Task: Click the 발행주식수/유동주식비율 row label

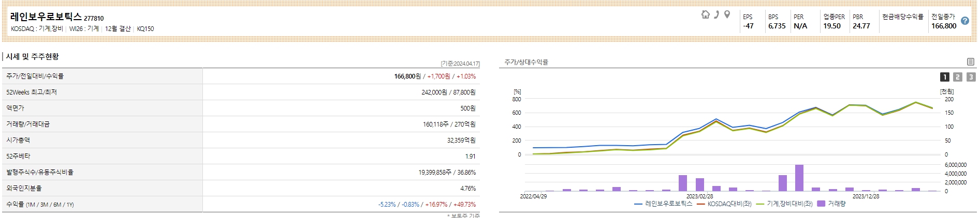Action: click(40, 172)
